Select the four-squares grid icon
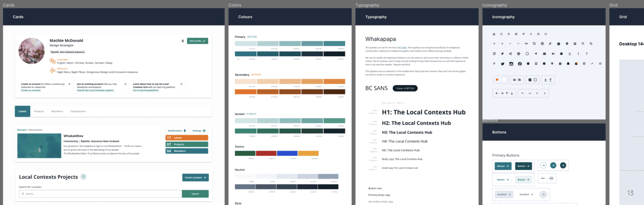Image resolution: width=644 pixels, height=205 pixels. (x=516, y=34)
